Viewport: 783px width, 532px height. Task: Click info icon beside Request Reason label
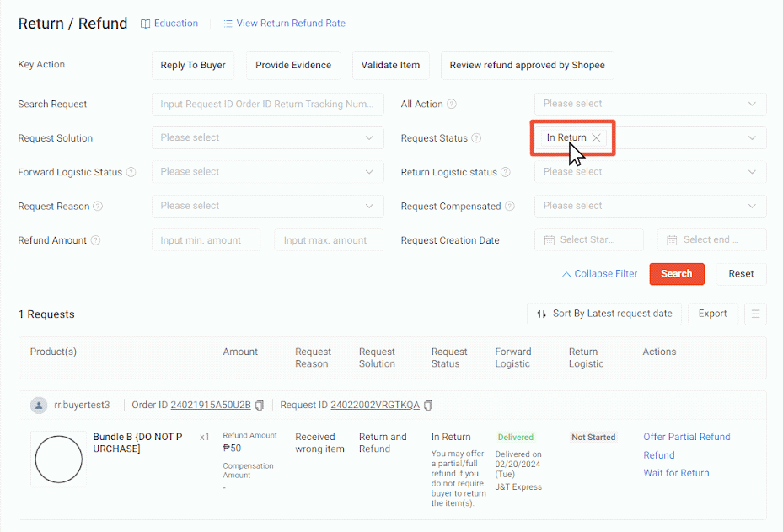pyautogui.click(x=98, y=207)
